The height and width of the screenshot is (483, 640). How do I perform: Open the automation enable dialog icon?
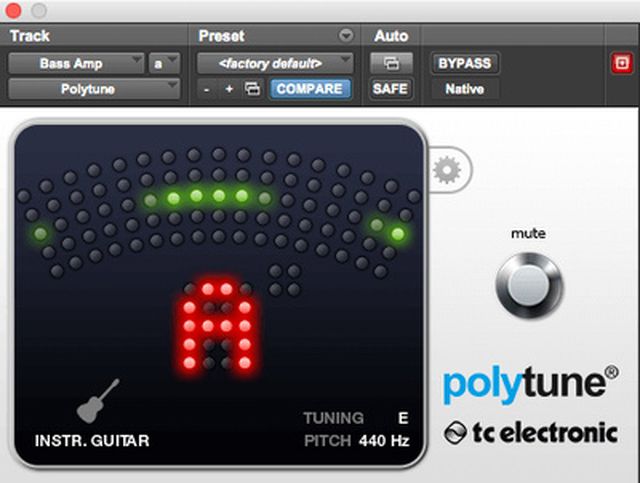(391, 63)
